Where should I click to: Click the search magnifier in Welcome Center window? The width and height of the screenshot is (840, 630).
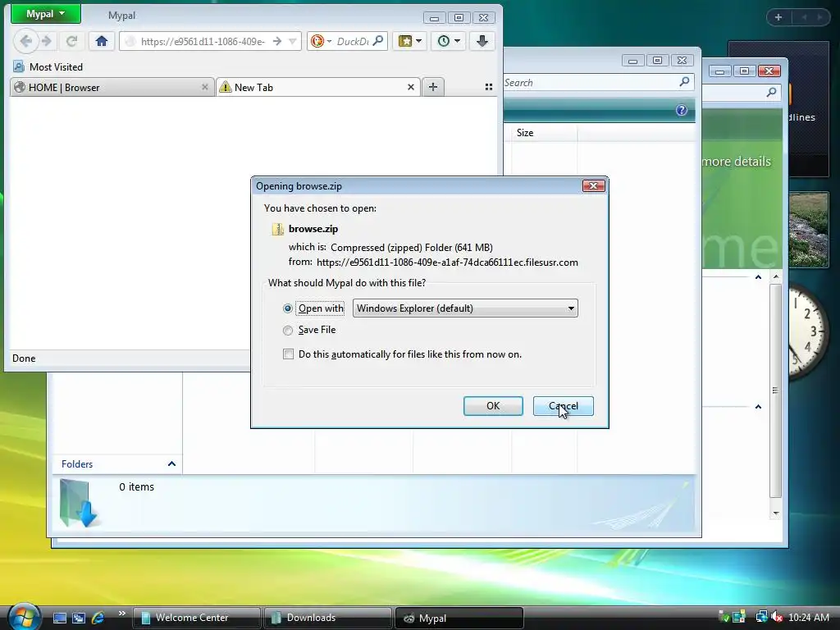[x=771, y=92]
